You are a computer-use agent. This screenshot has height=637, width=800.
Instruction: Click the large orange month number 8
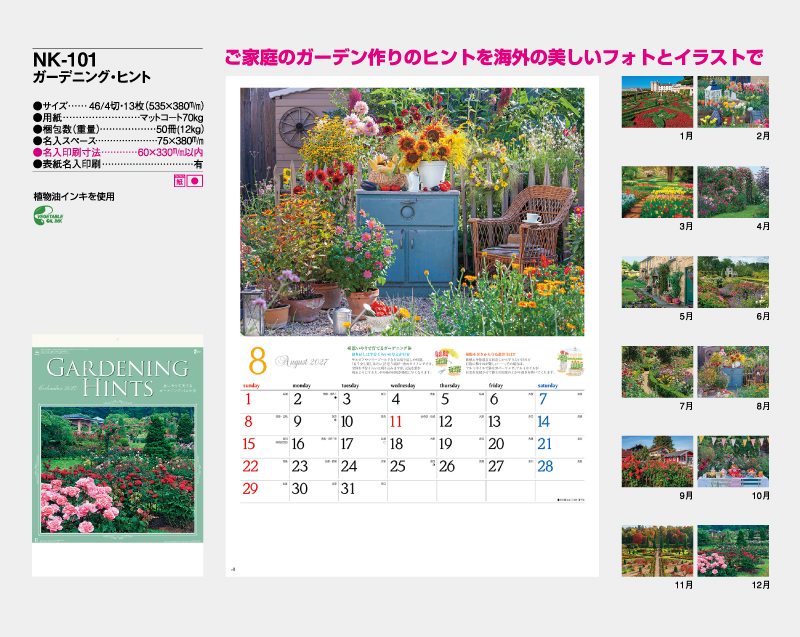(x=258, y=361)
